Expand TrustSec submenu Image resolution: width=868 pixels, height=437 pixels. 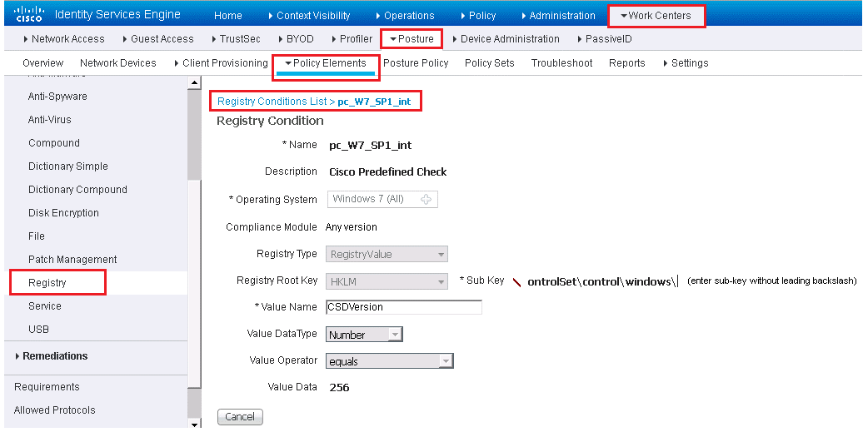click(237, 39)
